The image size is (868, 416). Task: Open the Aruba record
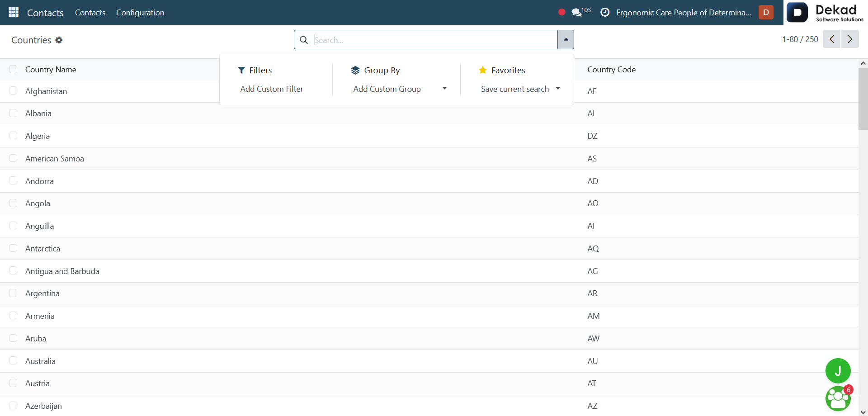pyautogui.click(x=36, y=339)
